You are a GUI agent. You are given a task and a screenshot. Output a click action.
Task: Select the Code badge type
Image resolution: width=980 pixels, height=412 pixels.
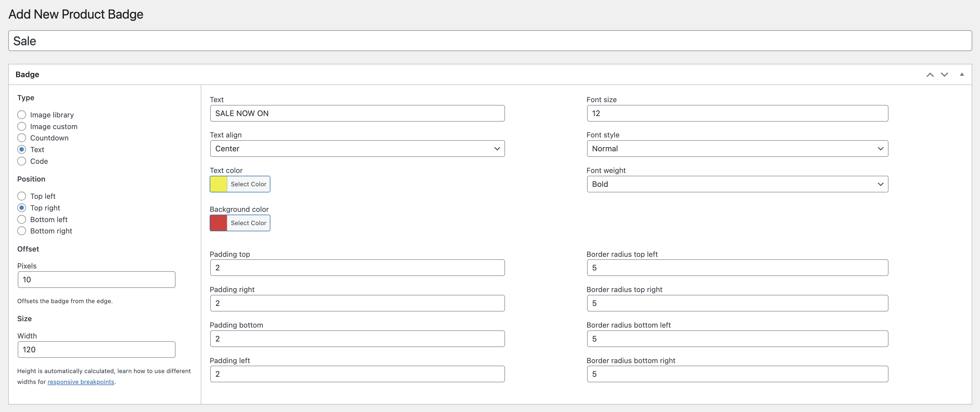[x=22, y=161]
